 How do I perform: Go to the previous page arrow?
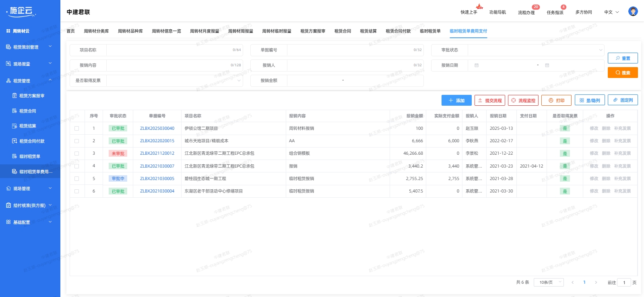(572, 283)
